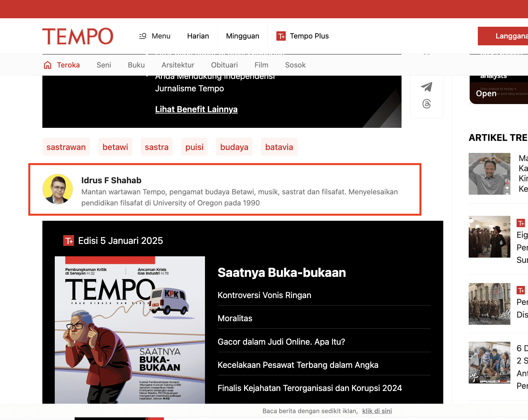528x420 pixels.
Task: Open Moralitas article
Action: (235, 318)
